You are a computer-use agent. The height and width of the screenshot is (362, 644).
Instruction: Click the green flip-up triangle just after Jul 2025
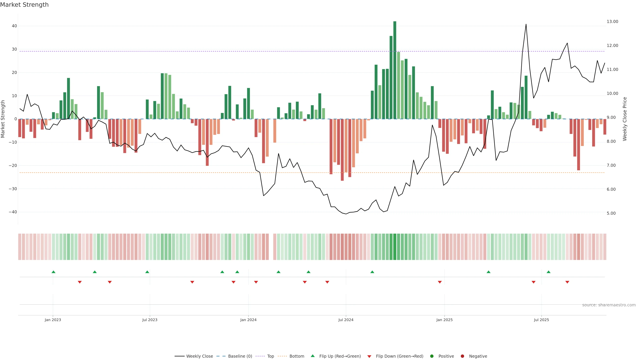click(549, 272)
